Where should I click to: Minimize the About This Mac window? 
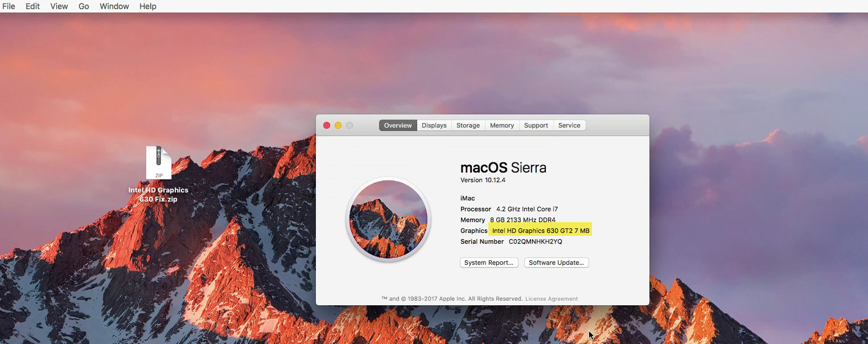(338, 125)
